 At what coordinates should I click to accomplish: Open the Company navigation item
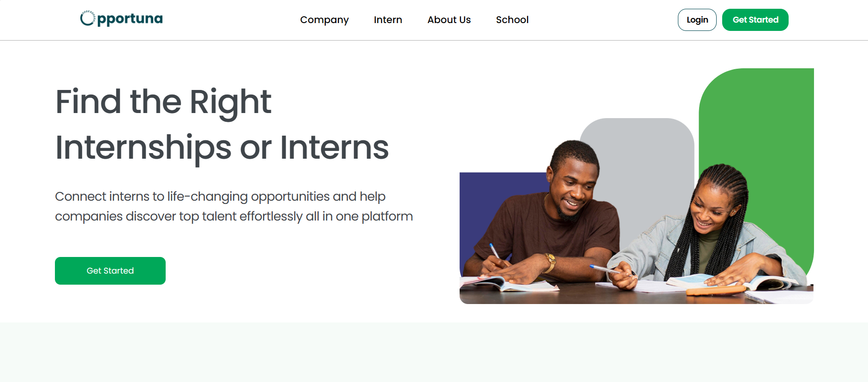click(x=324, y=20)
